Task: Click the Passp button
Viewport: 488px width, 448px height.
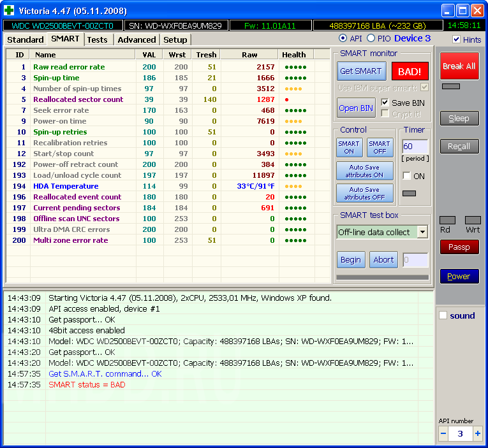Action: click(459, 247)
